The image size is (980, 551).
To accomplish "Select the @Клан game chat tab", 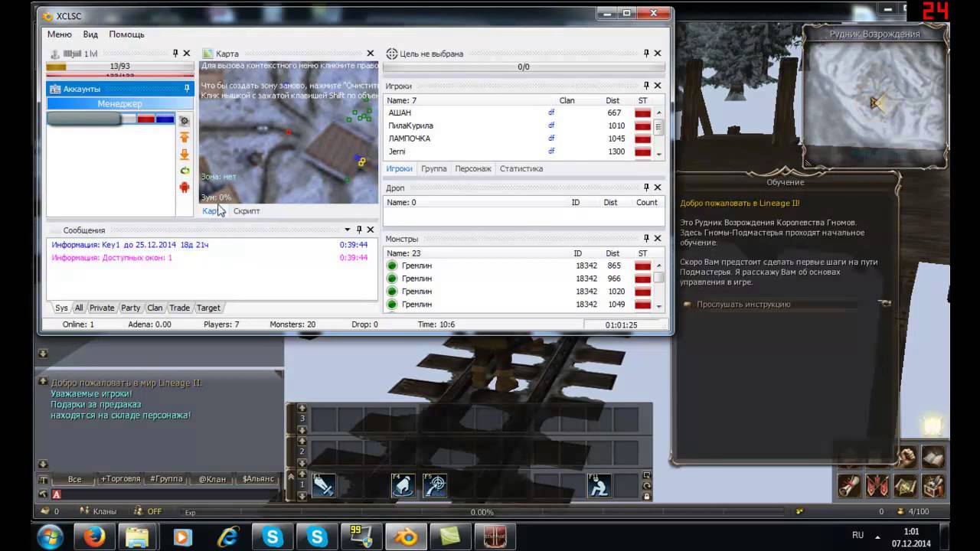I will tap(212, 479).
